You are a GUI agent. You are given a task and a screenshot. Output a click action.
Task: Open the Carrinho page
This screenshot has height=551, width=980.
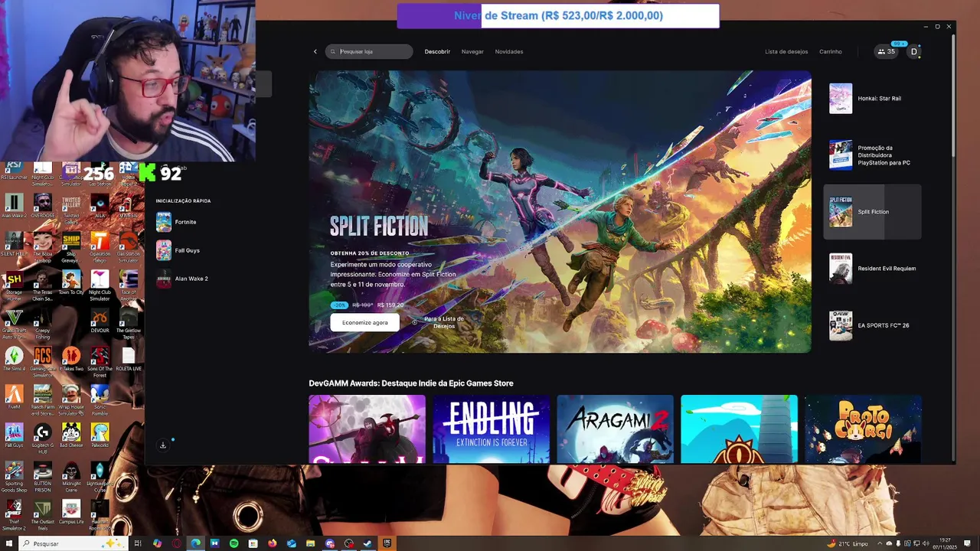pos(831,51)
